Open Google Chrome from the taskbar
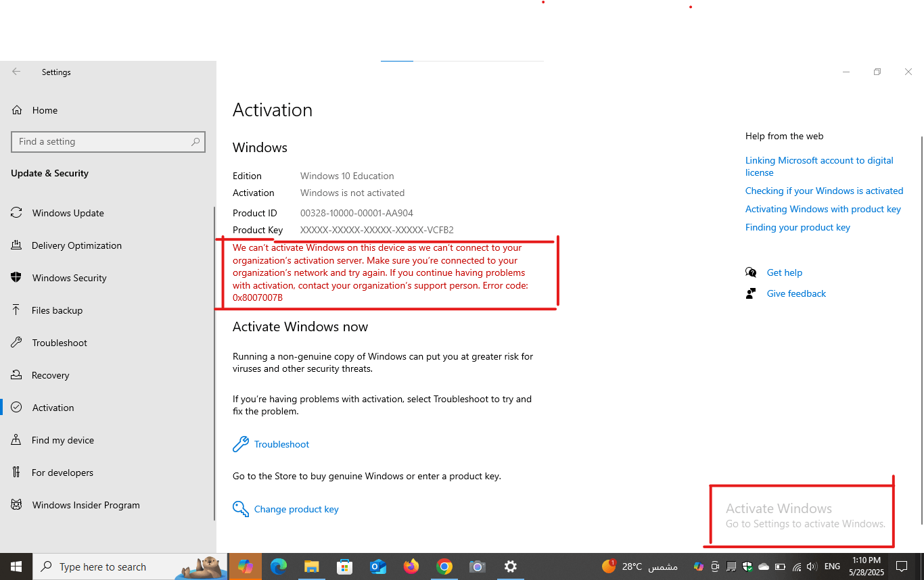The height and width of the screenshot is (580, 924). pyautogui.click(x=444, y=566)
